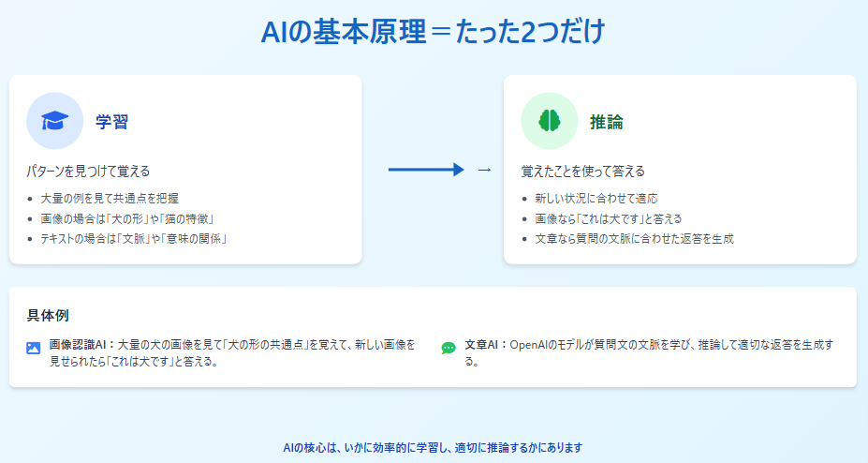This screenshot has width=868, height=463.
Task: Click the bold 画像認識AI label
Action: [x=80, y=345]
